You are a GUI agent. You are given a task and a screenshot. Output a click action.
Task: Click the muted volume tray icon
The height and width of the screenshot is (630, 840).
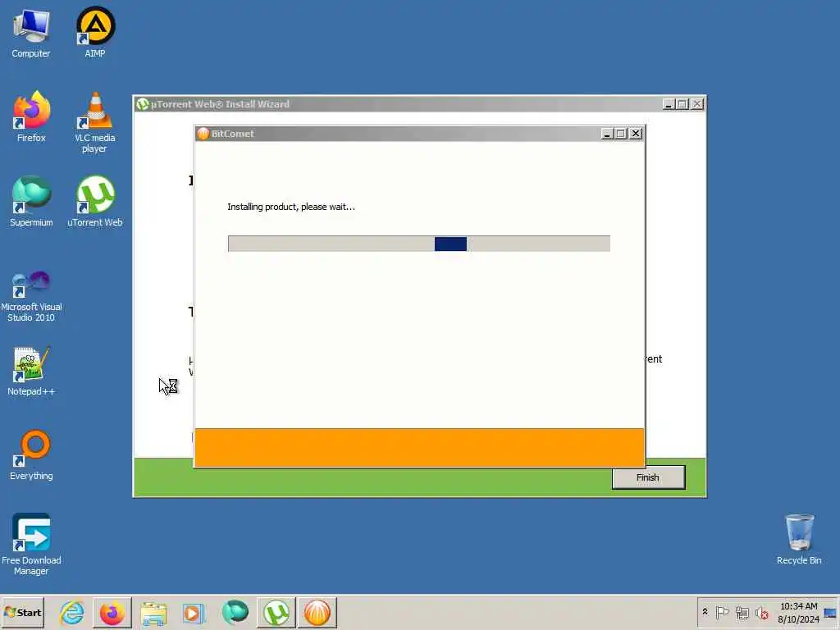coord(761,612)
